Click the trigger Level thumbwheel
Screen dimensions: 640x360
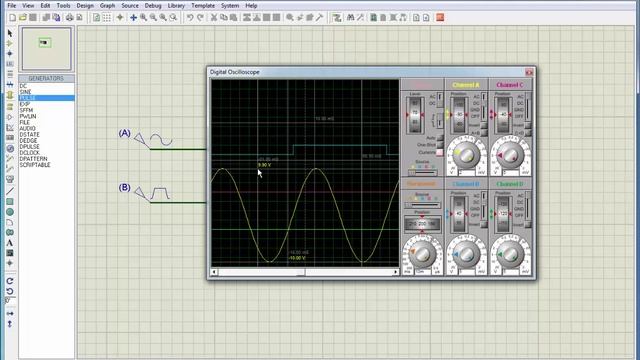415,115
